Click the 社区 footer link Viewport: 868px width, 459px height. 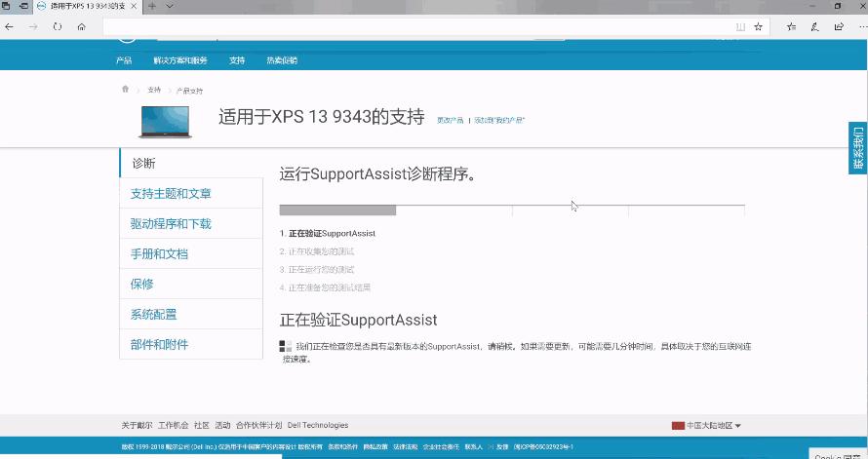point(202,425)
